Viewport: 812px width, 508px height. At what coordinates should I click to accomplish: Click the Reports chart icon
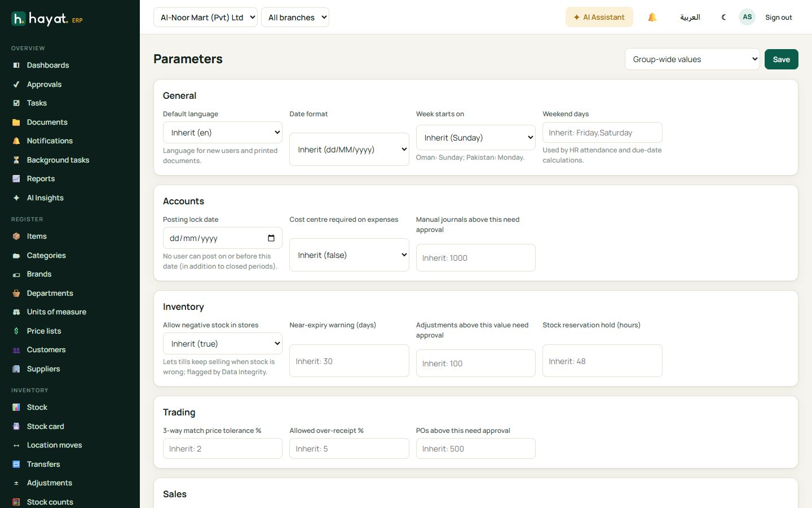16,178
